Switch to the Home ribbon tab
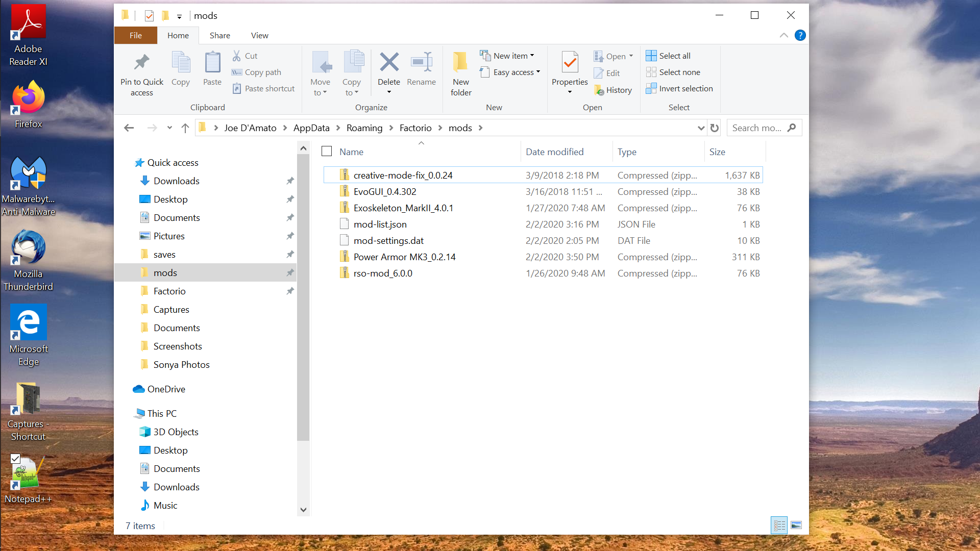This screenshot has height=551, width=980. [178, 35]
